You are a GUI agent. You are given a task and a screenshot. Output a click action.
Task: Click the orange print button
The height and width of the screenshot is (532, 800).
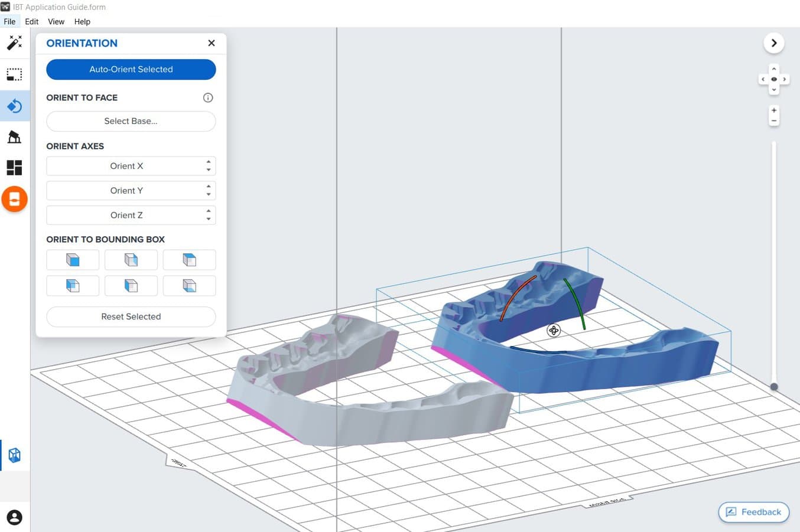(14, 199)
